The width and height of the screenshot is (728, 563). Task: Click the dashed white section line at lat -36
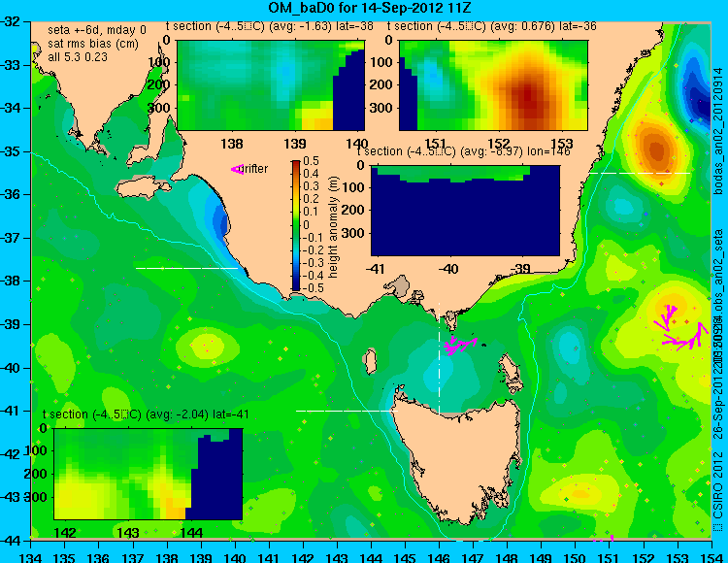click(640, 173)
